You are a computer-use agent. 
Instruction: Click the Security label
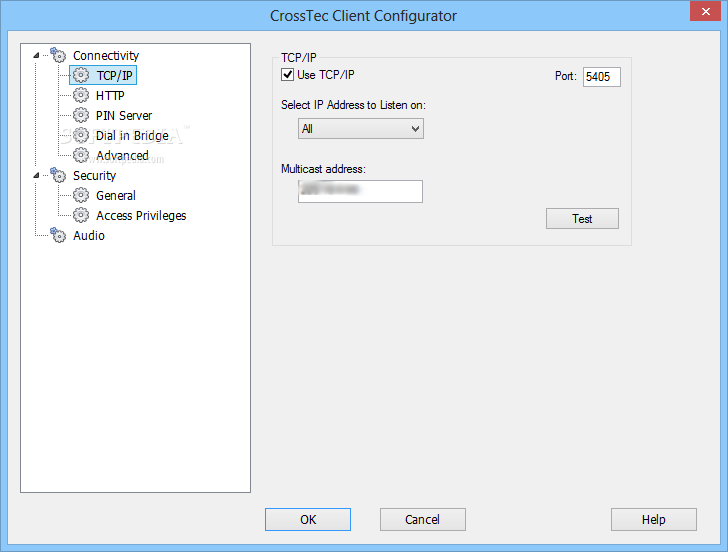click(x=94, y=175)
